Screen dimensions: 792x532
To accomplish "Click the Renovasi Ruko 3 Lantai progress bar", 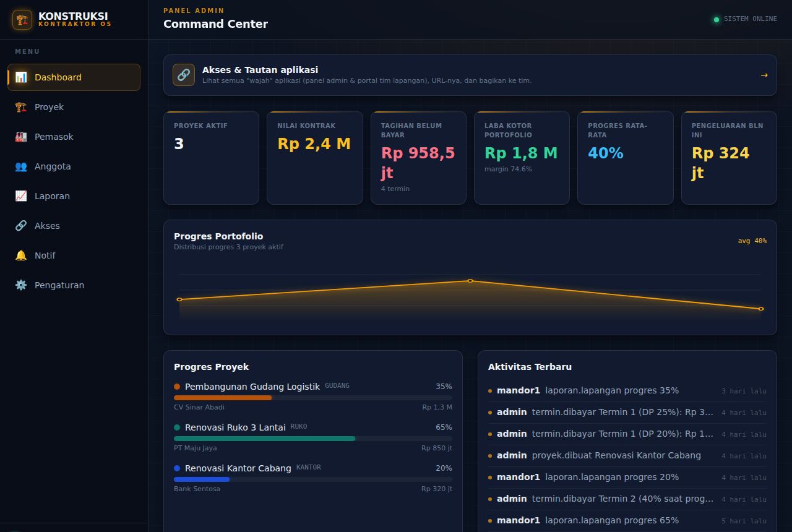I will point(313,439).
